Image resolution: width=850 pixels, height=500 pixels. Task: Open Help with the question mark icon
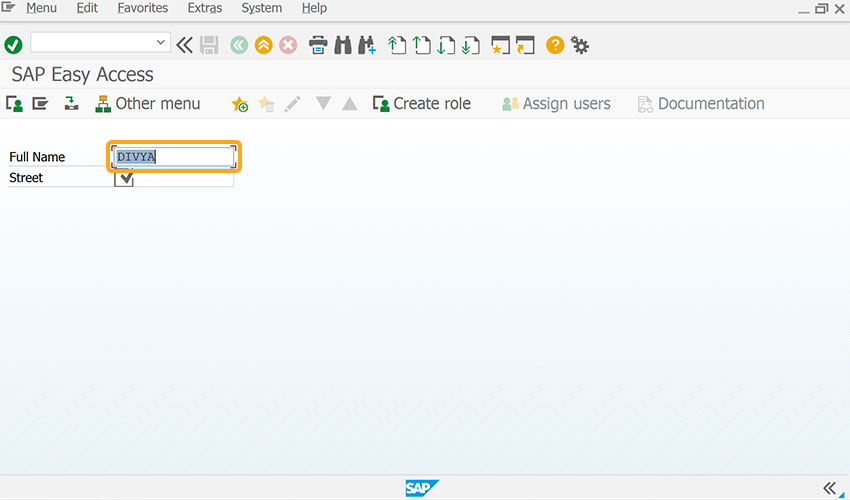(555, 45)
